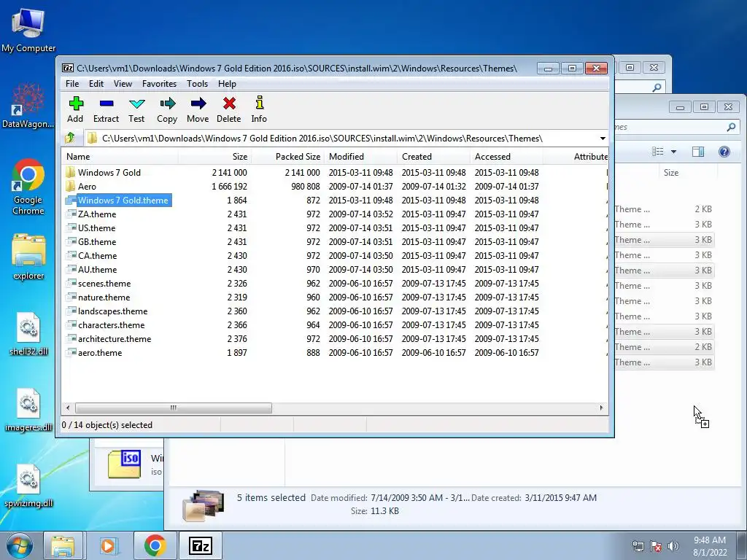The image size is (747, 560).
Task: Open the Help menu
Action: coord(228,84)
